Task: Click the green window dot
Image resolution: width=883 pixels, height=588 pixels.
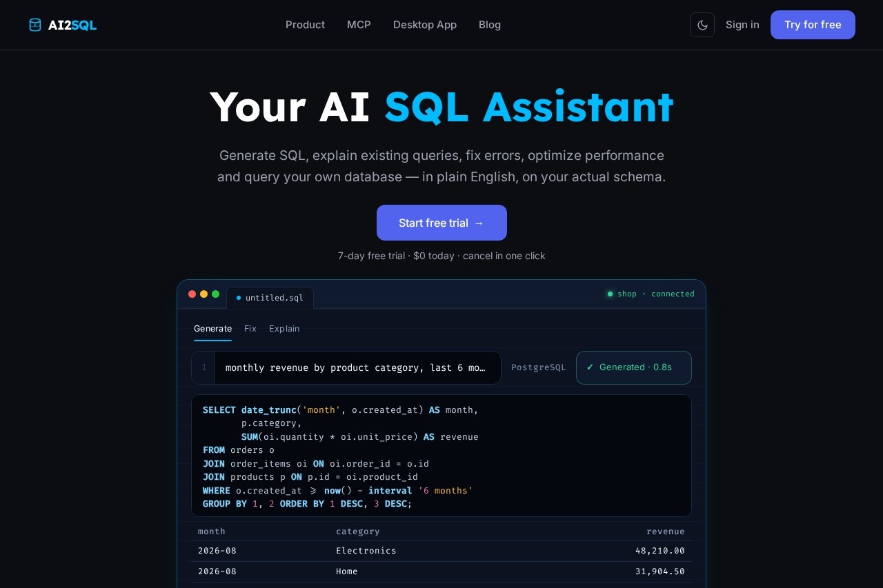Action: (x=215, y=294)
